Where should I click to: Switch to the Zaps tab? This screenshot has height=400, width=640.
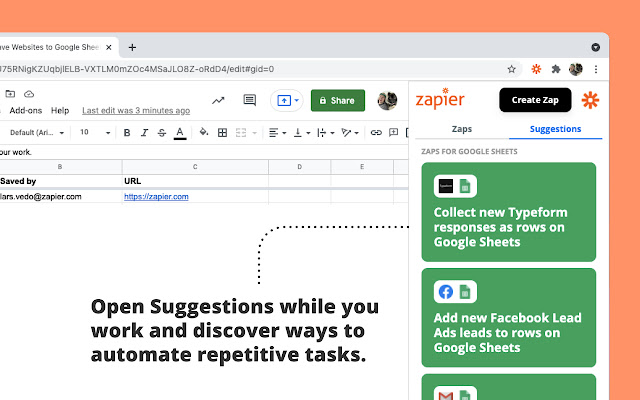[x=462, y=129]
